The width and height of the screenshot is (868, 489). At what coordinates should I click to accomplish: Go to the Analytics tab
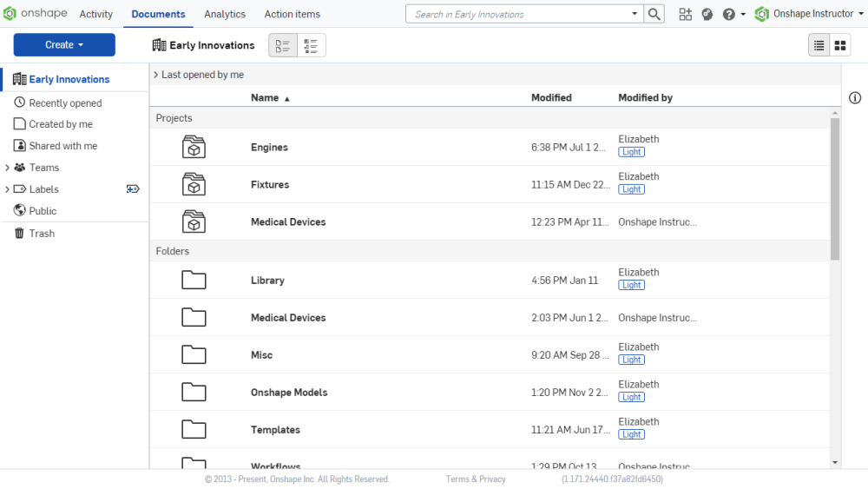click(225, 14)
